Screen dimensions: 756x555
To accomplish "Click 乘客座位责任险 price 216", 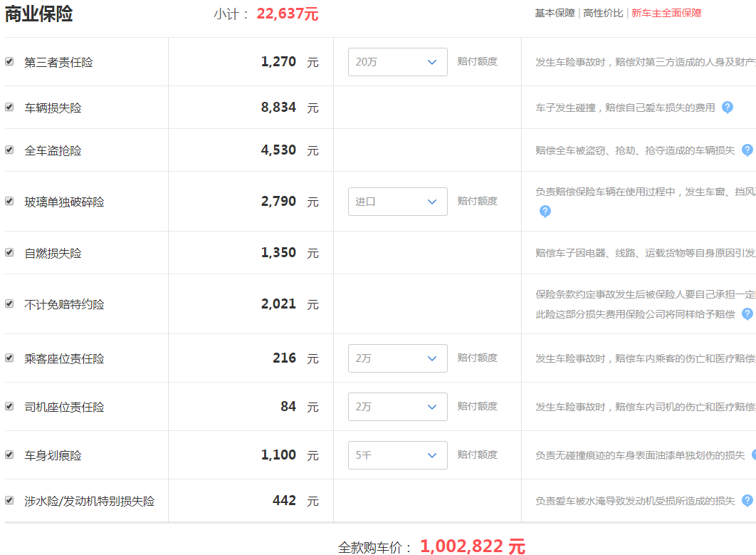I will pos(284,358).
